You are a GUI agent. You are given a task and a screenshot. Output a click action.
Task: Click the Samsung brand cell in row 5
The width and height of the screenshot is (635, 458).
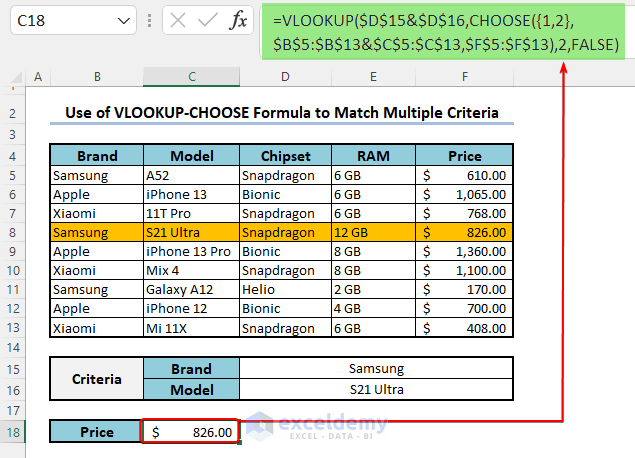click(x=97, y=175)
